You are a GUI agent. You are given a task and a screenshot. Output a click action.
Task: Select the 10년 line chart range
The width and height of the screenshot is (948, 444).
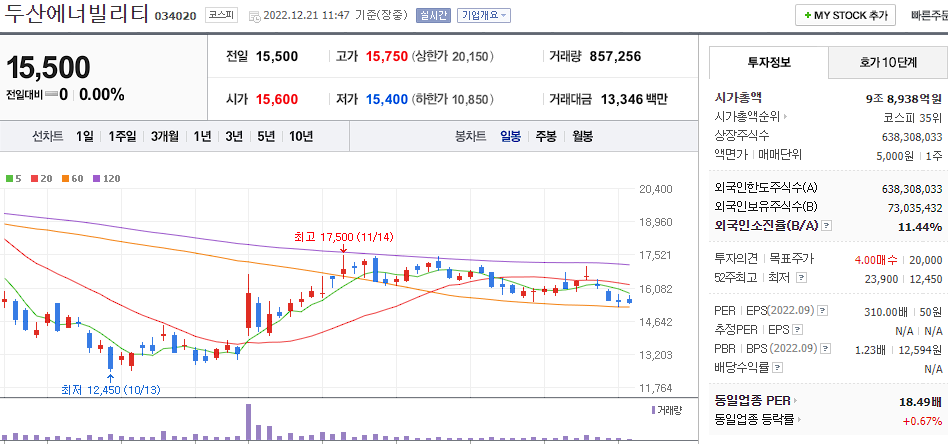300,136
